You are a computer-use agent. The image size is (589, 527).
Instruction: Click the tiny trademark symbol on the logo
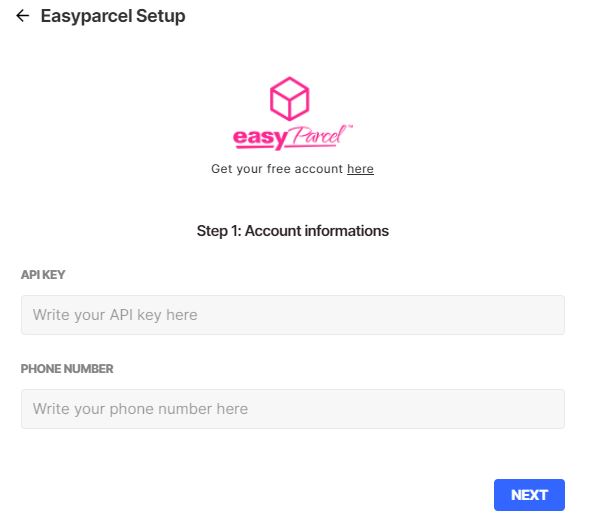click(350, 127)
